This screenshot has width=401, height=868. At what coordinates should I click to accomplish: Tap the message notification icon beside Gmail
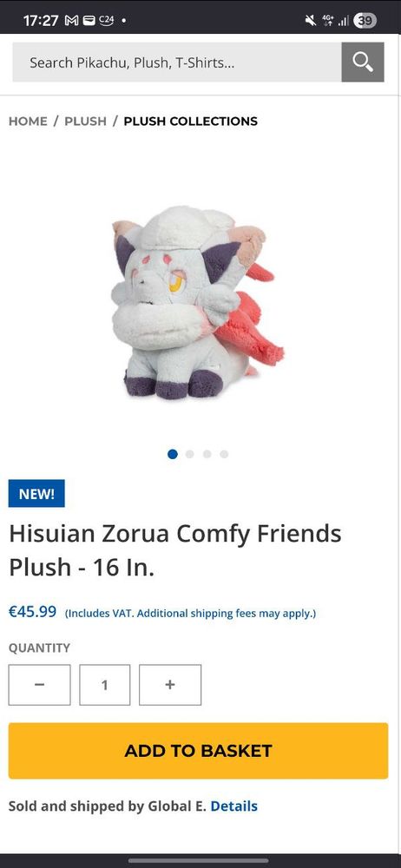click(89, 21)
